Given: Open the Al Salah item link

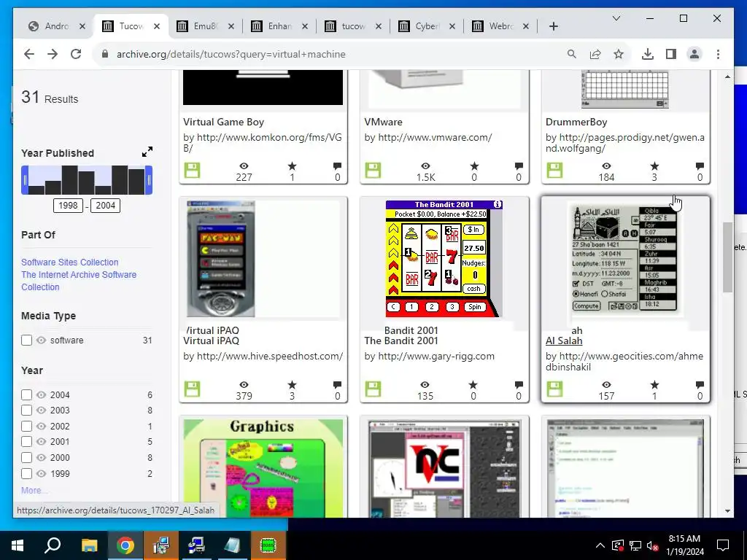Looking at the screenshot, I should click(x=564, y=341).
